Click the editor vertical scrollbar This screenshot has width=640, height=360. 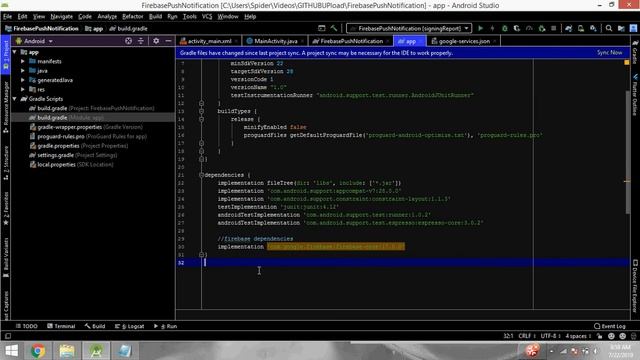(x=627, y=152)
